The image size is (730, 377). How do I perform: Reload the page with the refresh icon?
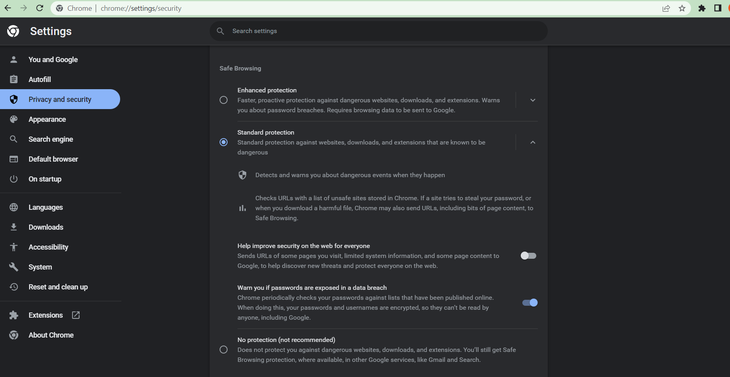point(40,8)
